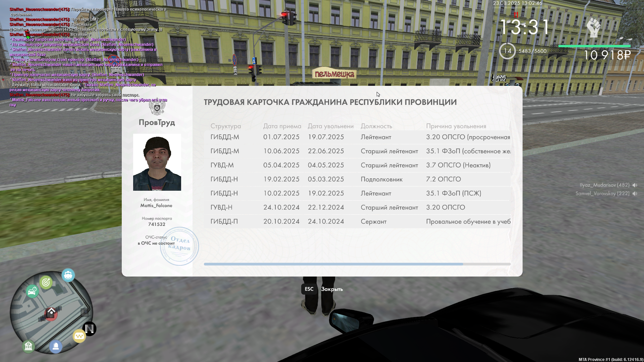Click dismissal date 22.12.2024

click(326, 207)
